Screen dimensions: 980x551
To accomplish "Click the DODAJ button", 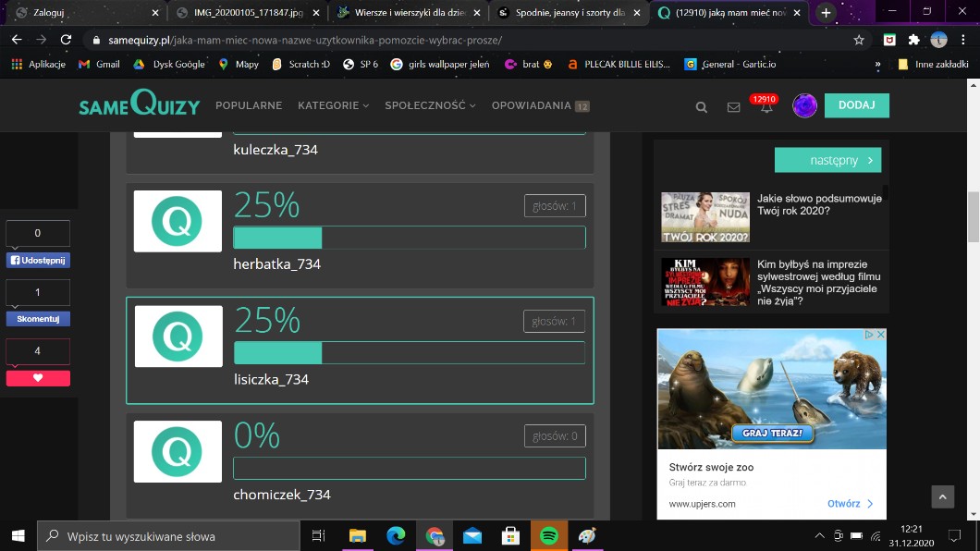I will click(856, 105).
